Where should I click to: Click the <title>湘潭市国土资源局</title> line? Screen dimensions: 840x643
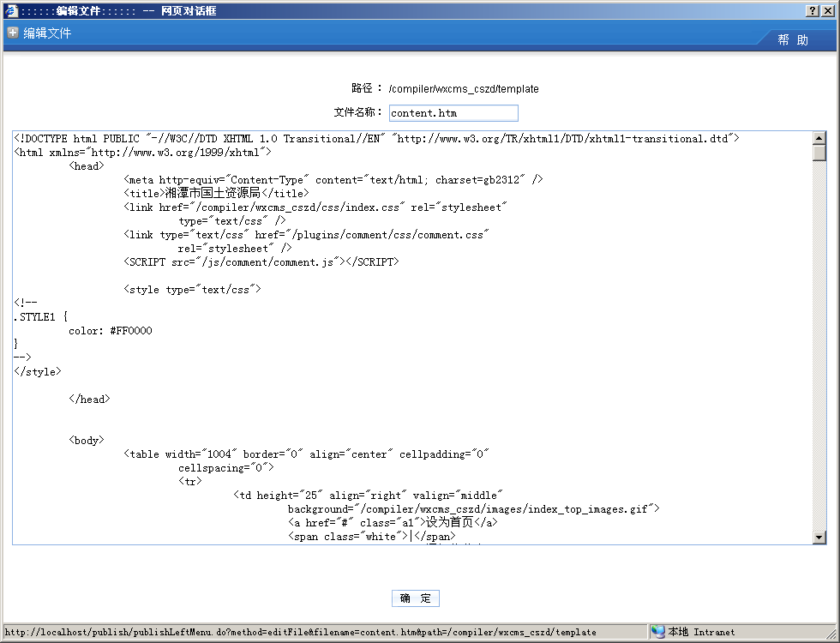[x=216, y=193]
